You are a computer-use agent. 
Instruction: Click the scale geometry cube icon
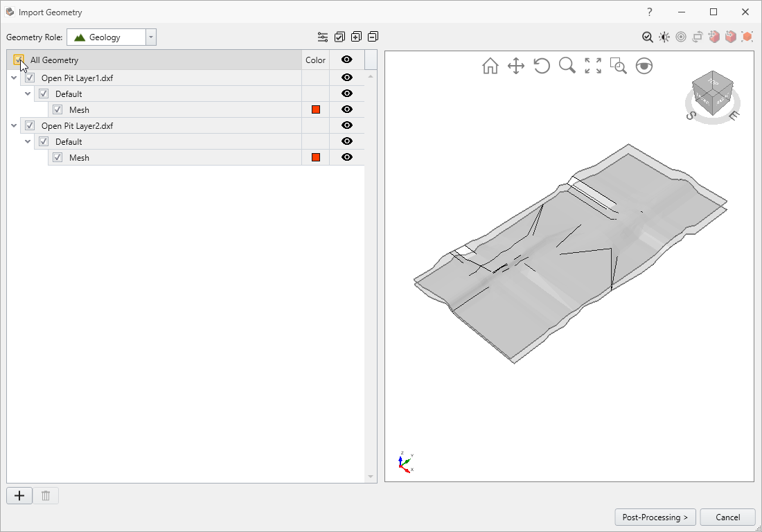(747, 37)
